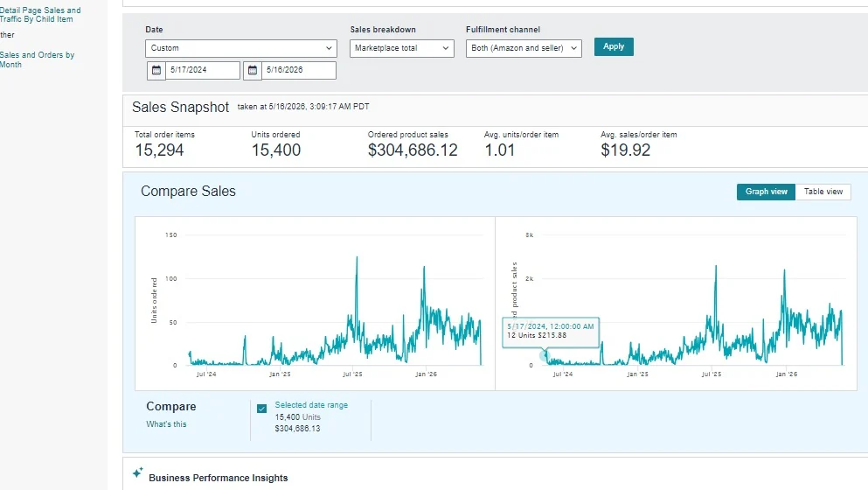Open the What's this link
868x490 pixels.
(x=166, y=424)
